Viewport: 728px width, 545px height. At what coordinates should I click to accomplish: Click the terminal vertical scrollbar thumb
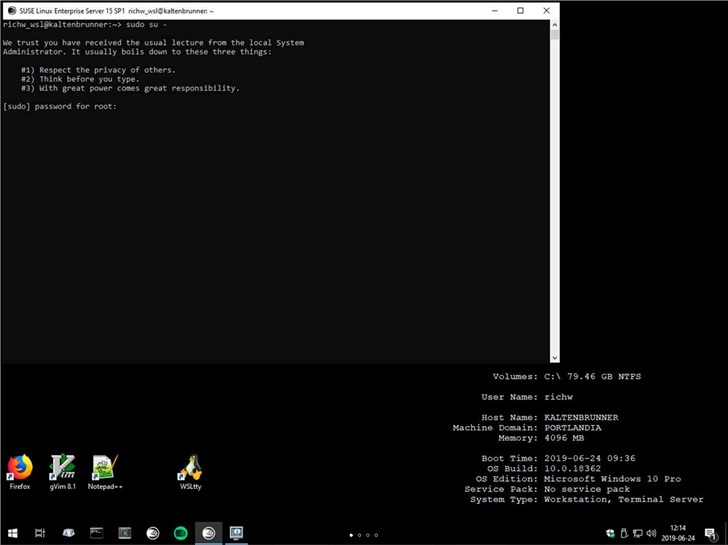[554, 34]
